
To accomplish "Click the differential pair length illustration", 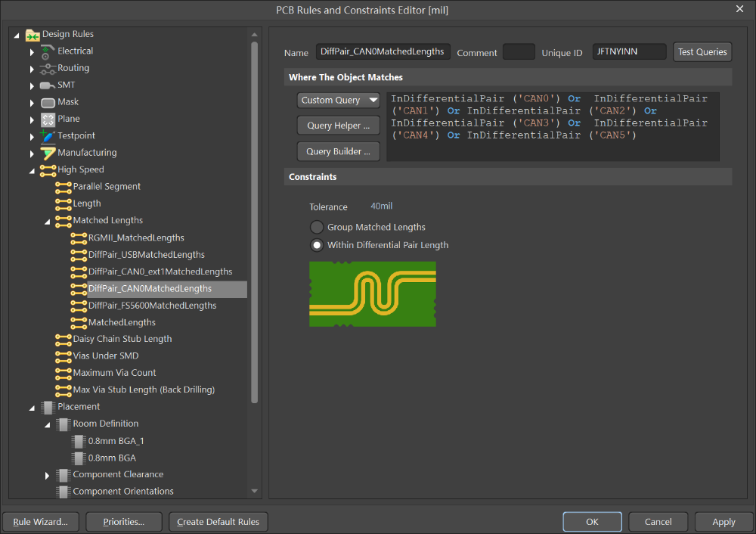I will 372,294.
